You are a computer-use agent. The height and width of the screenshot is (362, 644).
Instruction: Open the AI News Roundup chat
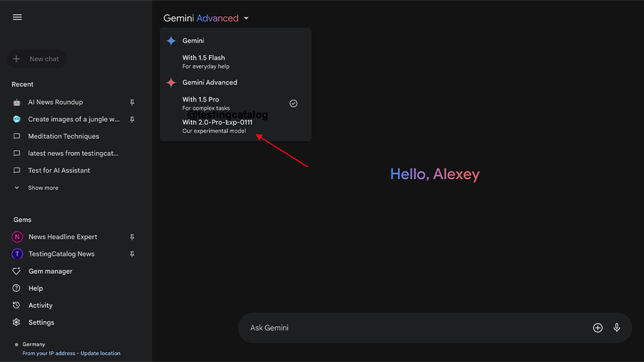click(55, 102)
